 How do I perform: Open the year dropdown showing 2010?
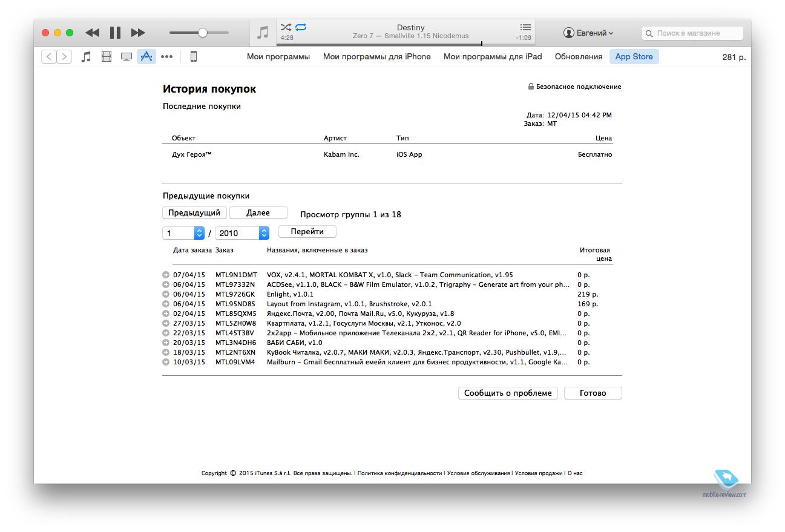tap(242, 233)
